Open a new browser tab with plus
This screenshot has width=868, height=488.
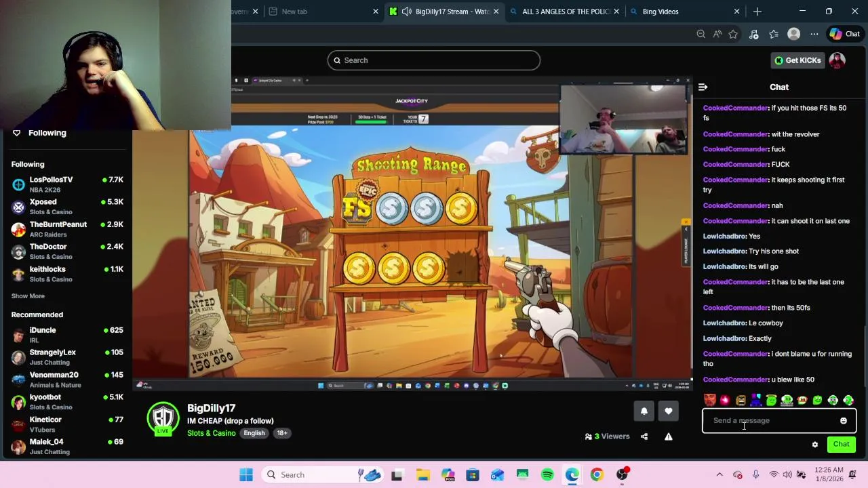tap(757, 12)
